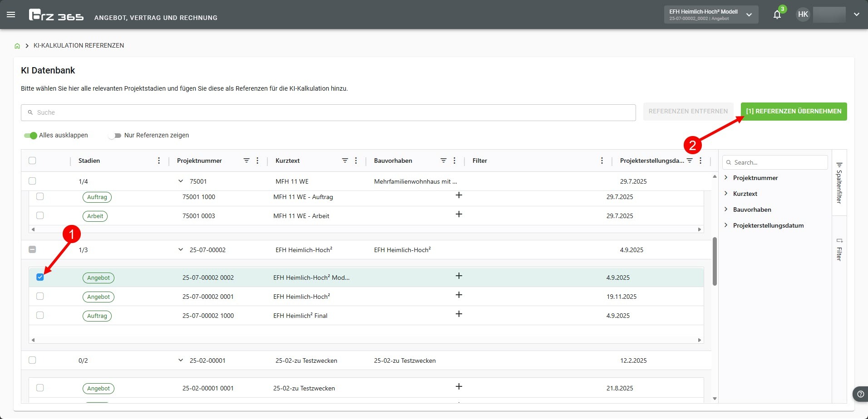868x419 pixels.
Task: Uncheck the 25-07-00002 0002 Angebot checkbox
Action: pyautogui.click(x=40, y=277)
